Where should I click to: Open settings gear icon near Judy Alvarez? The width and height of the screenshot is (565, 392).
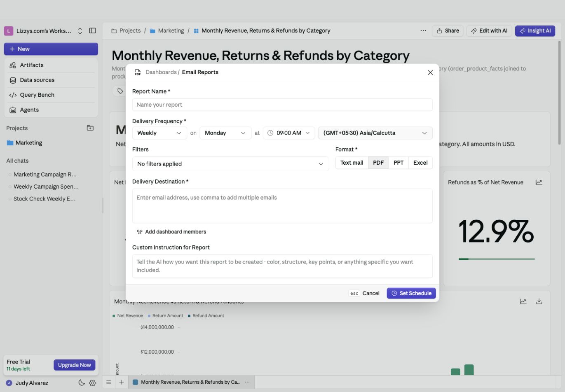click(93, 383)
